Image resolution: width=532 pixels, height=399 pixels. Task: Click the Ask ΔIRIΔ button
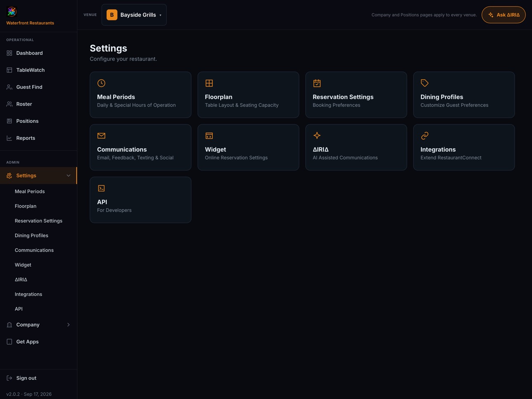[504, 15]
